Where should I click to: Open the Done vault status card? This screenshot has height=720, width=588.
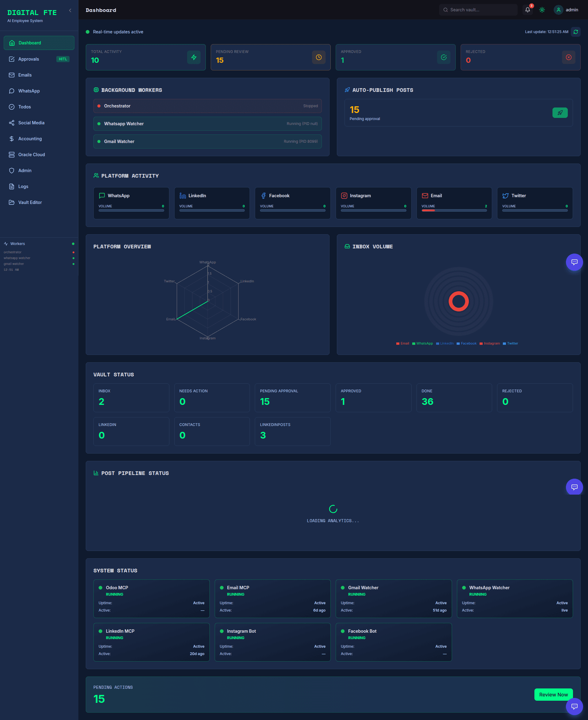(454, 398)
